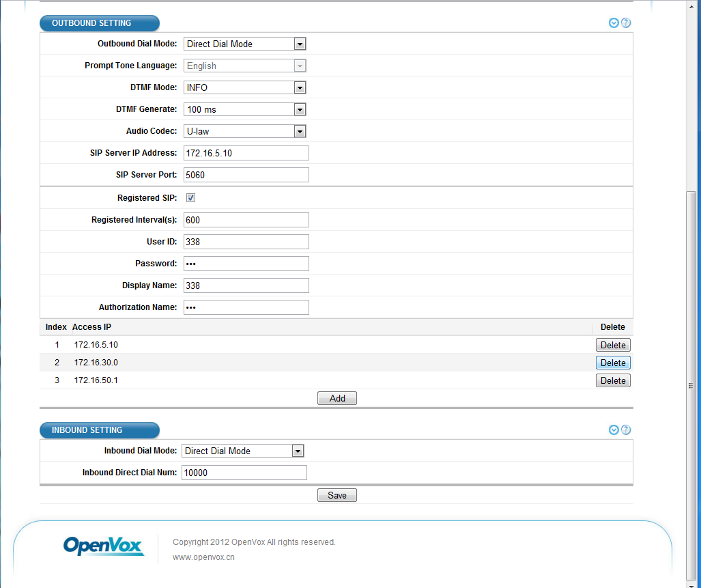Open the DTMF Generate dropdown

(x=244, y=109)
